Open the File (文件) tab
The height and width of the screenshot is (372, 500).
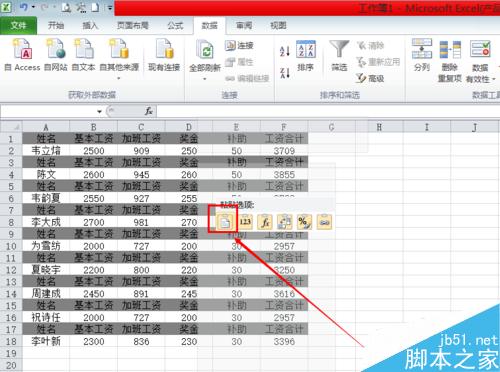[x=18, y=25]
